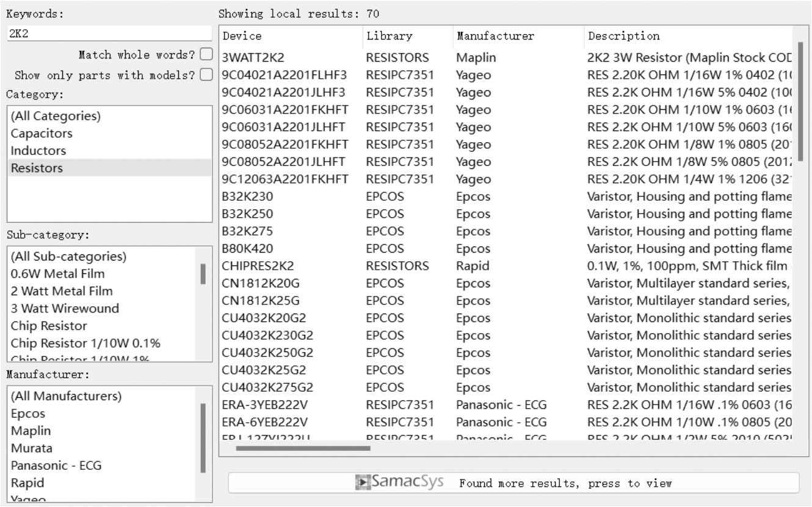Sort results by the Device column header

(x=242, y=36)
